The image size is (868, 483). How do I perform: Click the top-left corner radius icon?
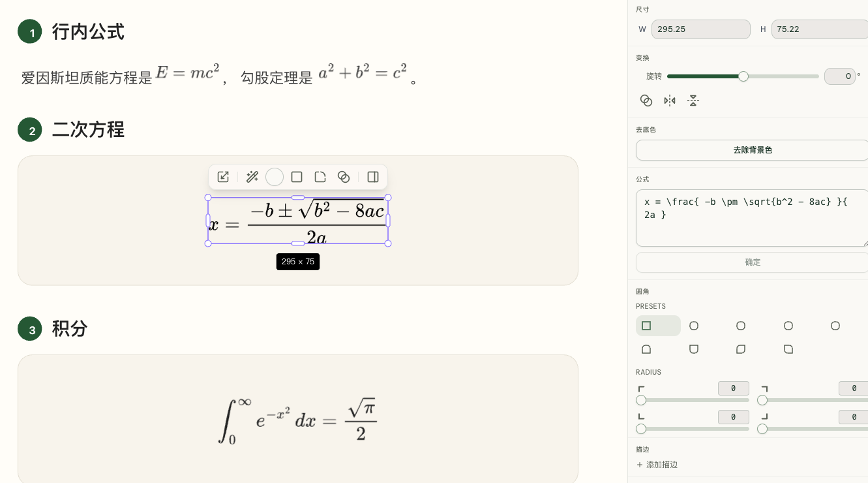[x=641, y=389]
